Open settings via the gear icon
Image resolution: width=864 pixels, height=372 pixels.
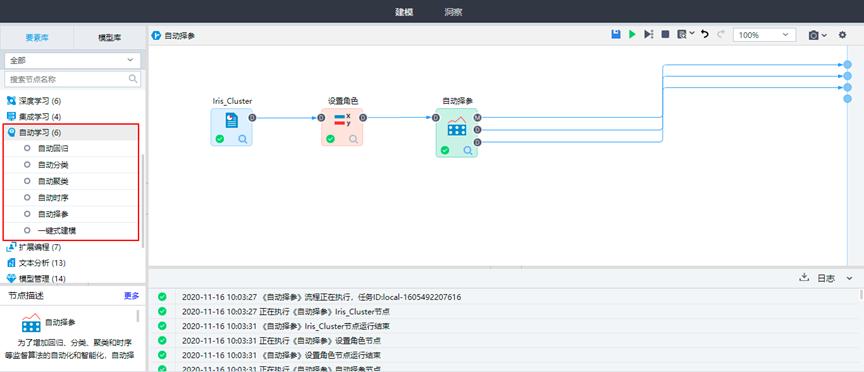pos(842,35)
